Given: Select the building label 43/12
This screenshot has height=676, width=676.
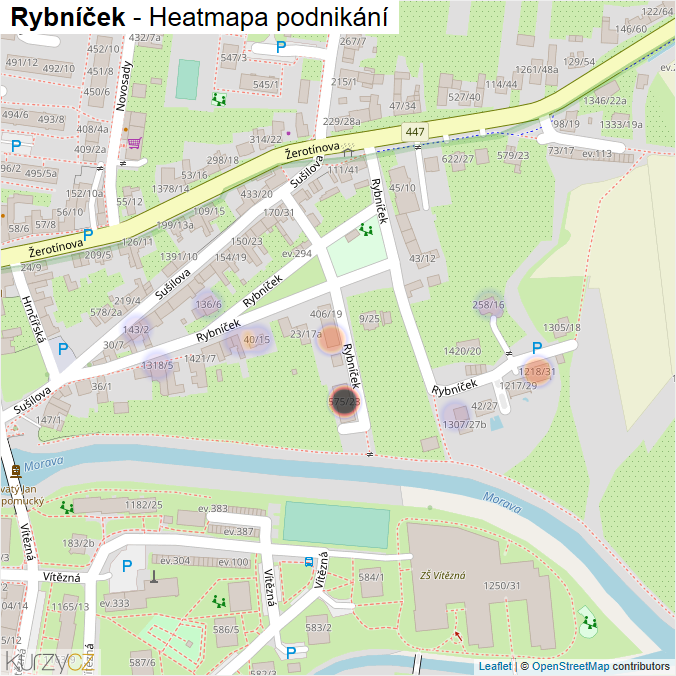Looking at the screenshot, I should pyautogui.click(x=422, y=258).
